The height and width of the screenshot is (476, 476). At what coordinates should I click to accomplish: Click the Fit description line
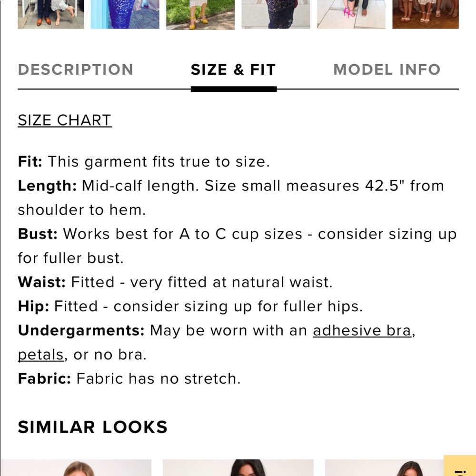(x=144, y=162)
